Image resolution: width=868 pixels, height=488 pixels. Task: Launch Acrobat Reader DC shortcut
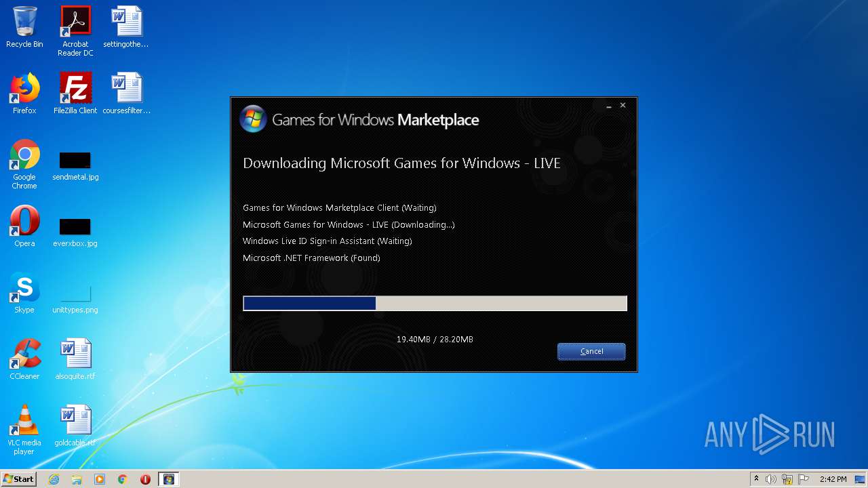[75, 31]
